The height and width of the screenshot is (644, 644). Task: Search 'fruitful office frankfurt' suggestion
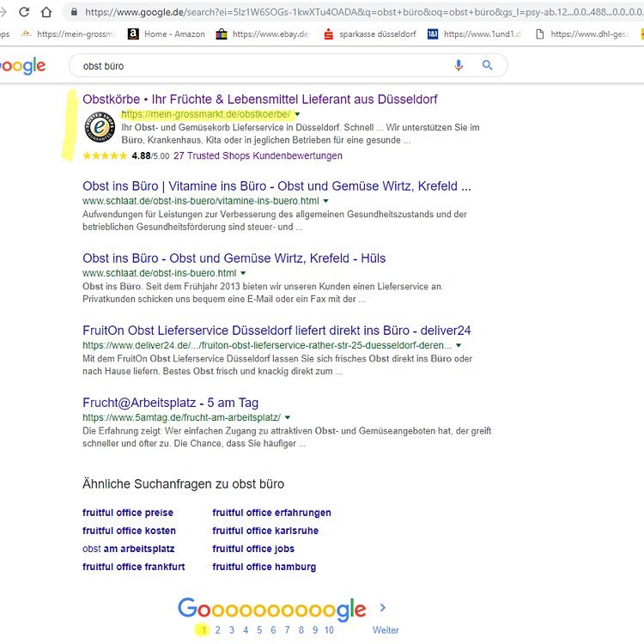point(133,567)
